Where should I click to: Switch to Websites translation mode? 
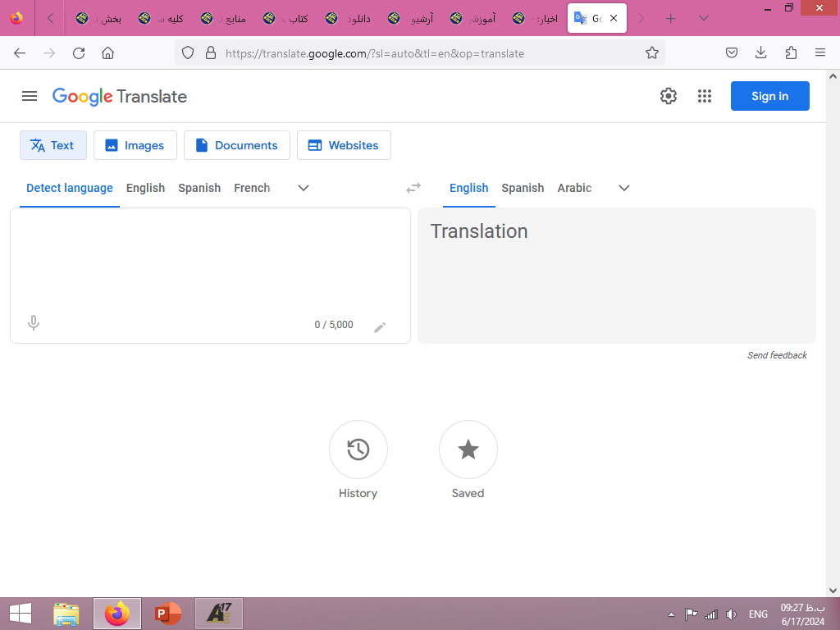[x=344, y=145]
